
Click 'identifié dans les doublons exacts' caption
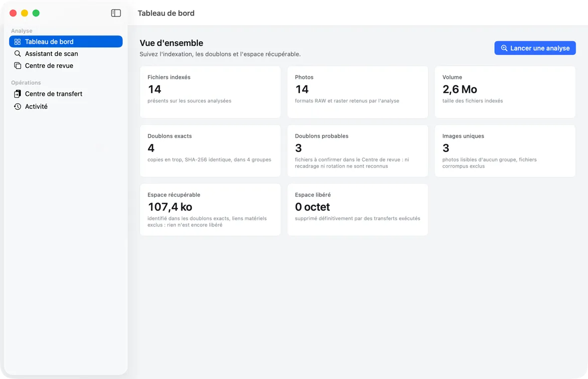coord(207,222)
